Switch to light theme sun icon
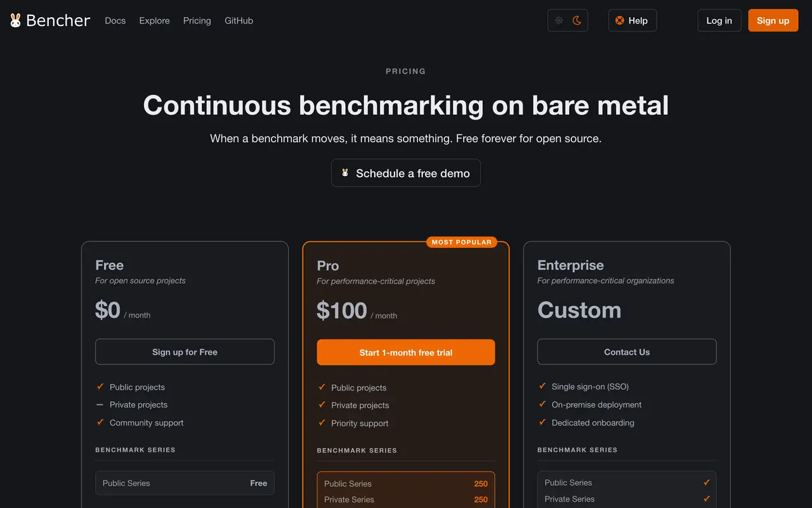This screenshot has height=508, width=812. pyautogui.click(x=559, y=20)
